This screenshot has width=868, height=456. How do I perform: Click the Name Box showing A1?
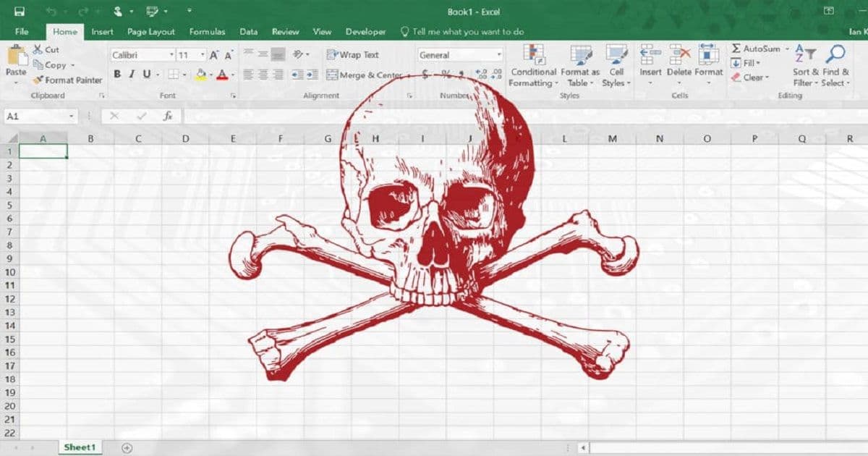point(41,116)
